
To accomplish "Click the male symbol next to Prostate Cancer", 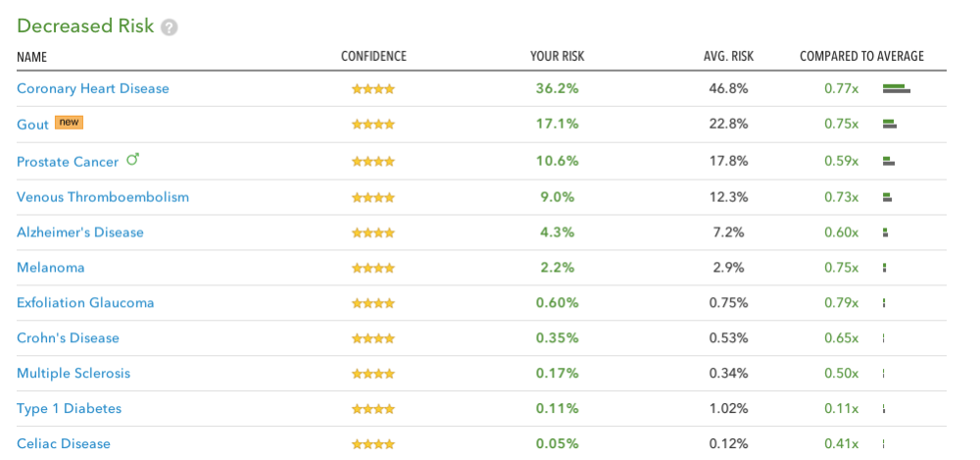I will [133, 160].
